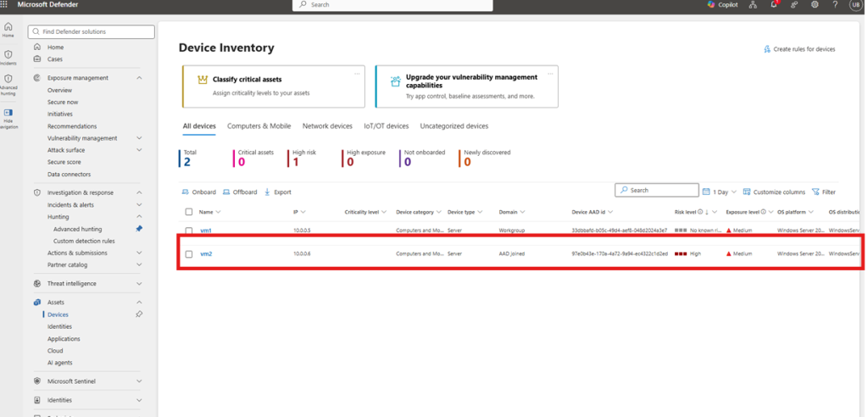868x417 pixels.
Task: Open Copilot from the top bar
Action: 723,4
